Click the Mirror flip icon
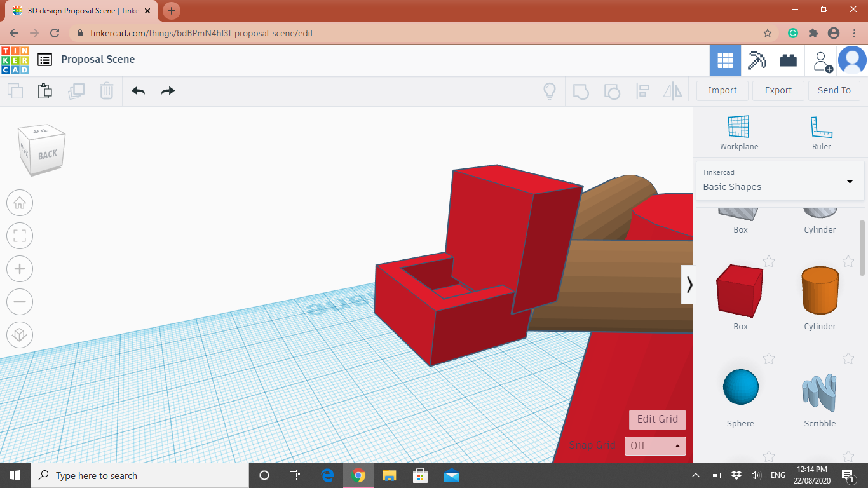 click(x=673, y=91)
